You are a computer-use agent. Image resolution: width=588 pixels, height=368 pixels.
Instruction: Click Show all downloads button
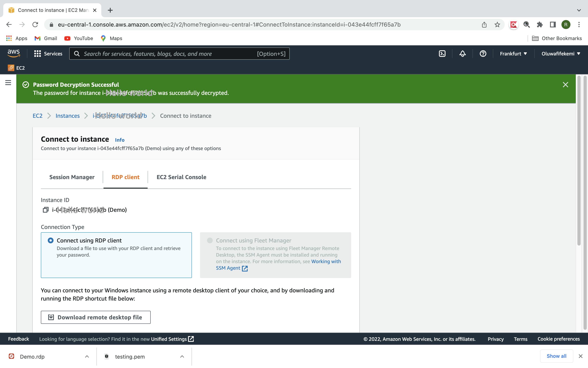coord(556,356)
